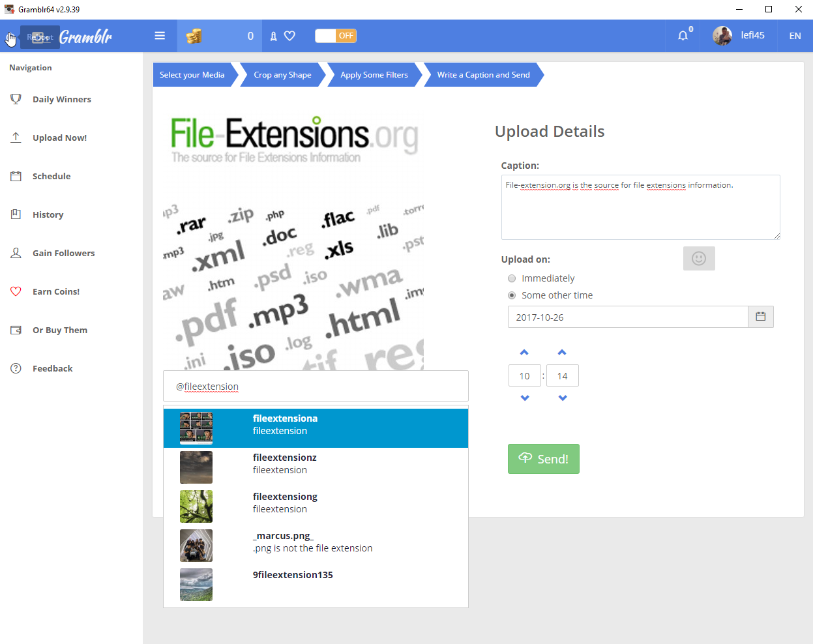
Task: Open History from the navigation sidebar
Action: point(48,214)
